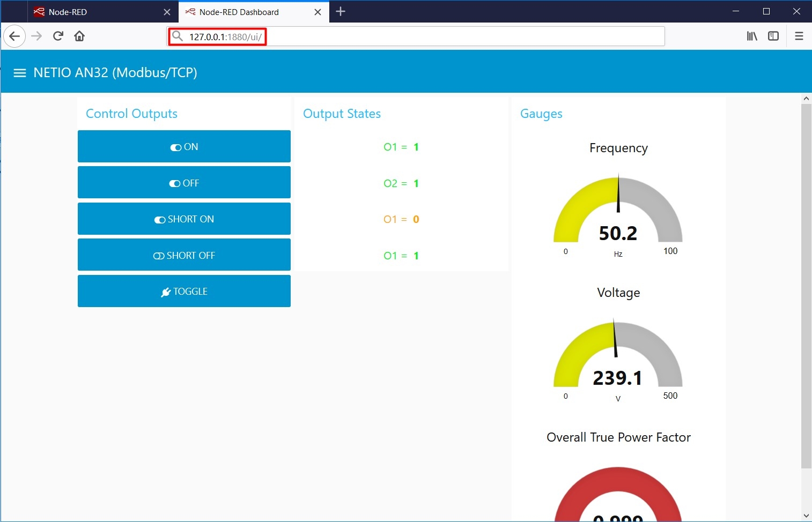The height and width of the screenshot is (522, 812).
Task: Open the browser application menu icon
Action: (x=799, y=36)
